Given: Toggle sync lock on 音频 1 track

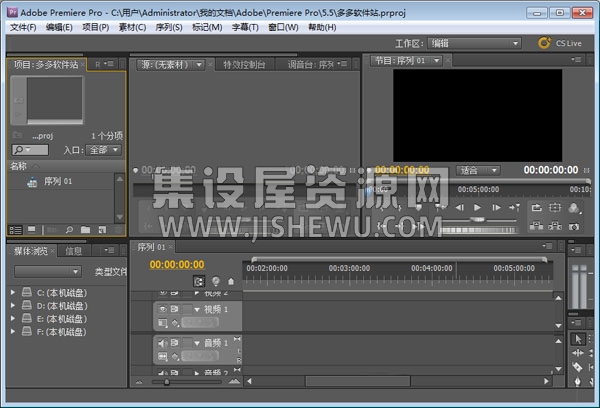Looking at the screenshot, I should tap(175, 343).
